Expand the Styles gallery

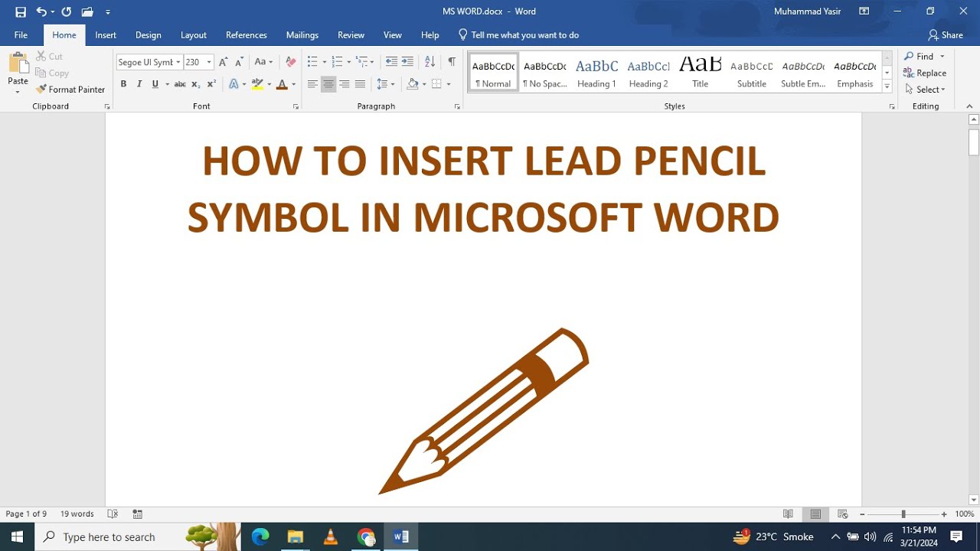[x=887, y=86]
